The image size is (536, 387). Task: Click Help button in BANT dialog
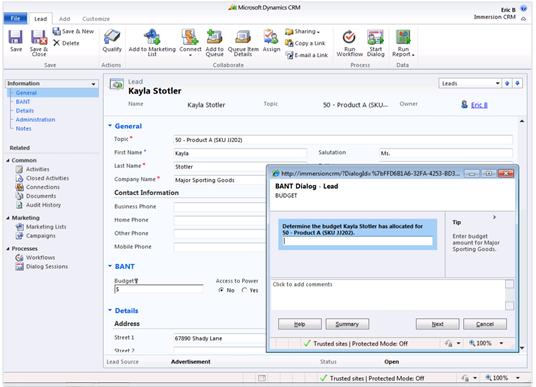300,324
